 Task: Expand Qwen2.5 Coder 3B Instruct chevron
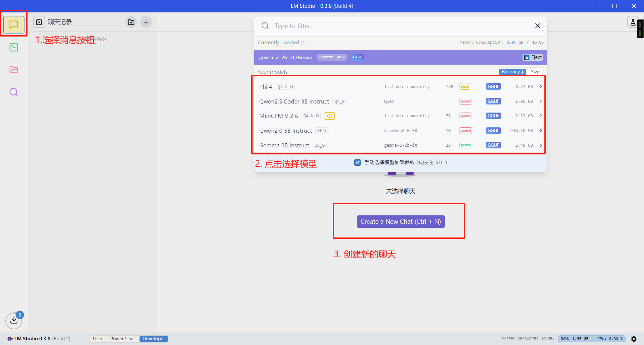541,101
